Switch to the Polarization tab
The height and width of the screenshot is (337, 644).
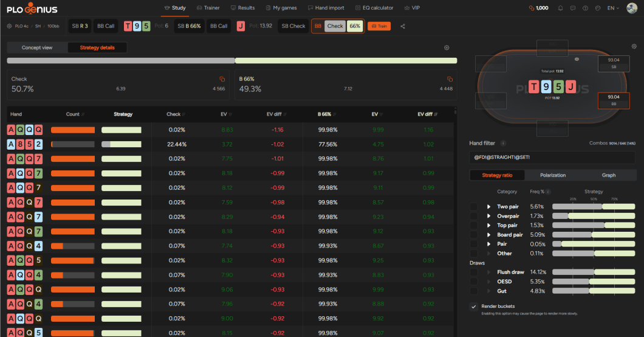tap(553, 175)
